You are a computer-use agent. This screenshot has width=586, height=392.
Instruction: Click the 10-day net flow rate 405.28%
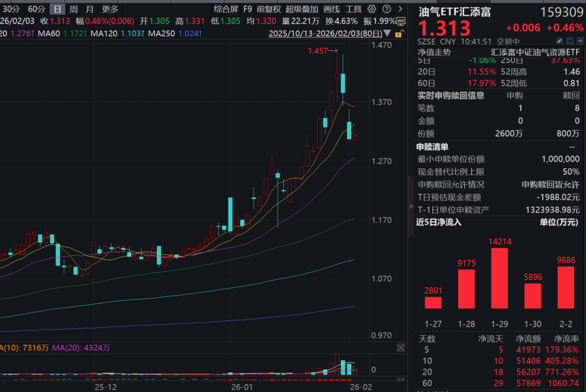point(562,361)
